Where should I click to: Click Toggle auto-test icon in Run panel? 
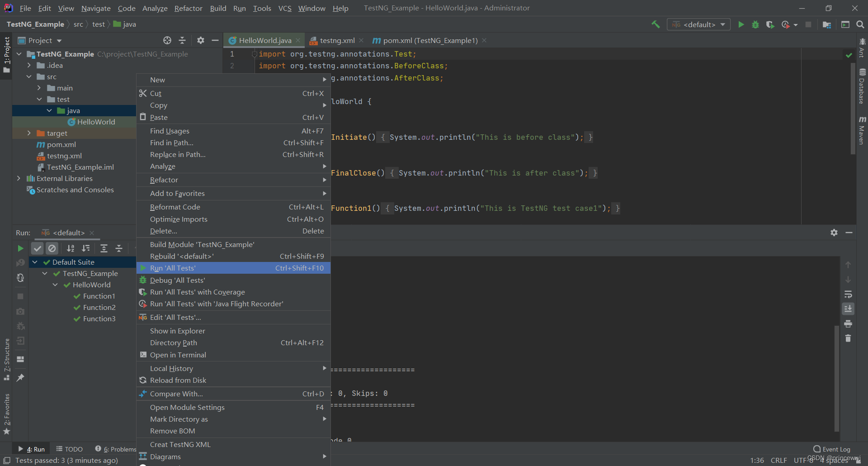click(20, 278)
